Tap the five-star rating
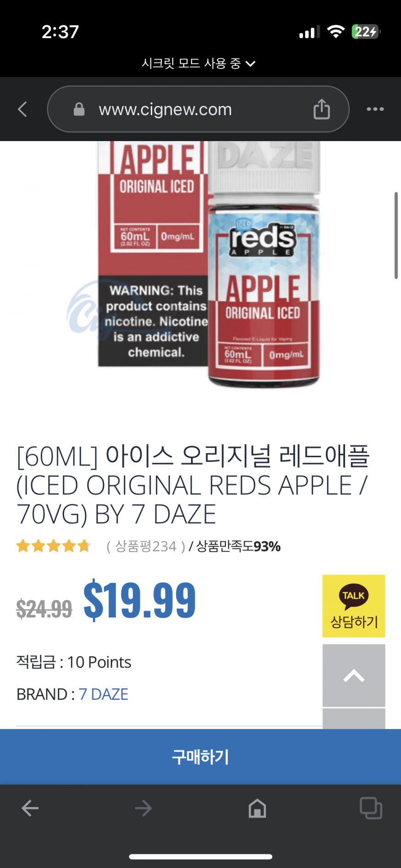Image resolution: width=401 pixels, height=868 pixels. pos(54,546)
